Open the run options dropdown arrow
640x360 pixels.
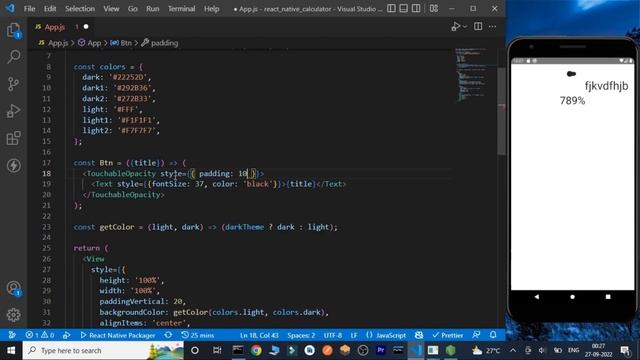pos(464,27)
